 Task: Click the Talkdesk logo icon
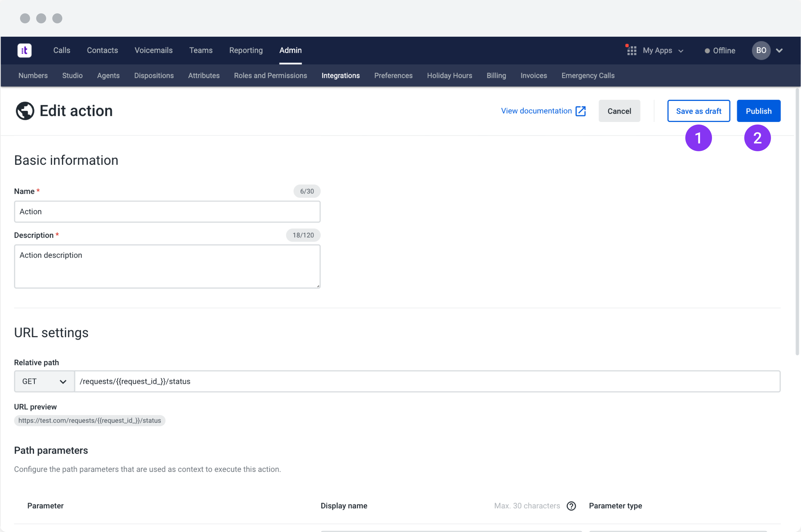point(24,51)
